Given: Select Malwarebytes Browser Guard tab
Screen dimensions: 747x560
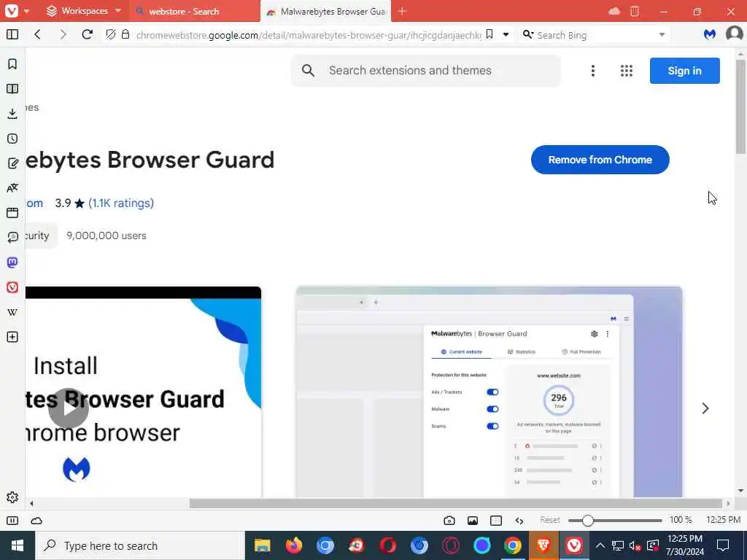Looking at the screenshot, I should click(325, 11).
